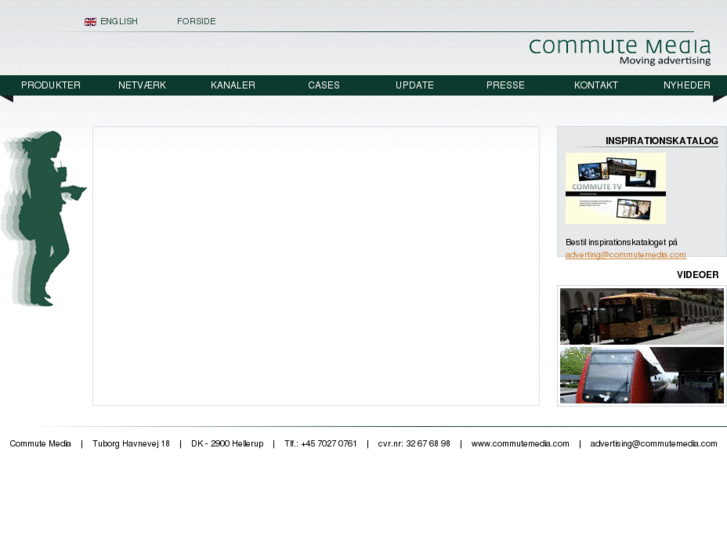Click the Moving advertising tagline
Image resolution: width=727 pixels, height=545 pixels.
pos(665,61)
